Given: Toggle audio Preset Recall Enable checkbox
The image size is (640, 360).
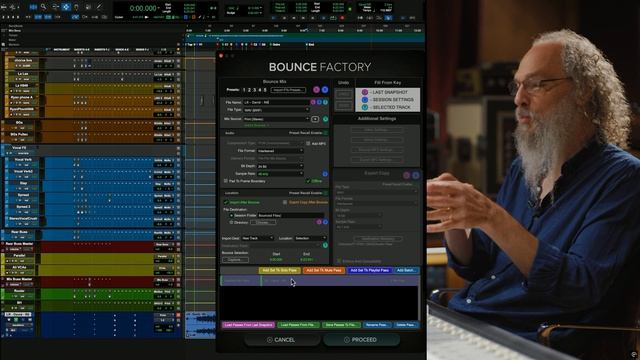Looking at the screenshot, I should click(325, 133).
